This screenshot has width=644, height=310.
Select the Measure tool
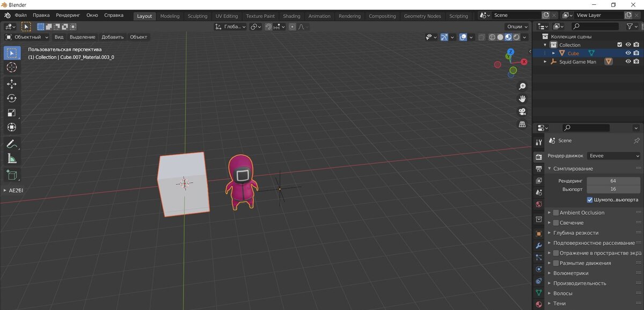tap(12, 158)
